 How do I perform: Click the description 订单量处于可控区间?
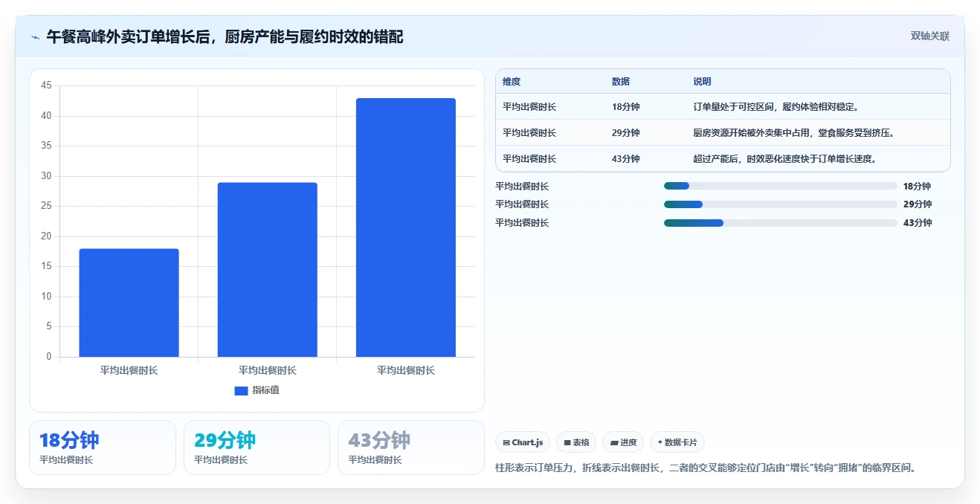(x=776, y=107)
